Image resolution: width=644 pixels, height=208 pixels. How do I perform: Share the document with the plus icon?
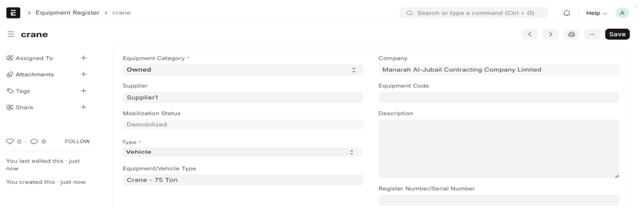(84, 107)
